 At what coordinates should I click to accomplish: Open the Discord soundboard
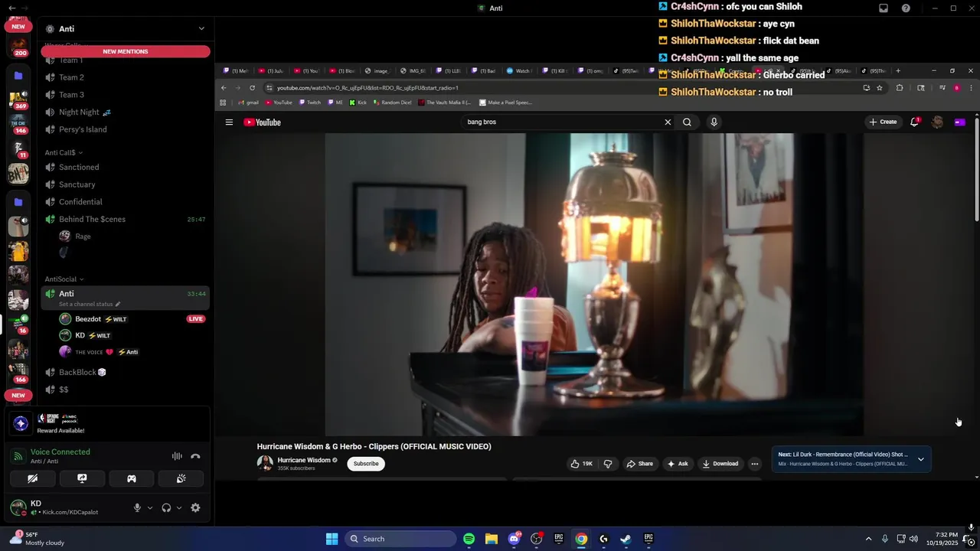181,478
